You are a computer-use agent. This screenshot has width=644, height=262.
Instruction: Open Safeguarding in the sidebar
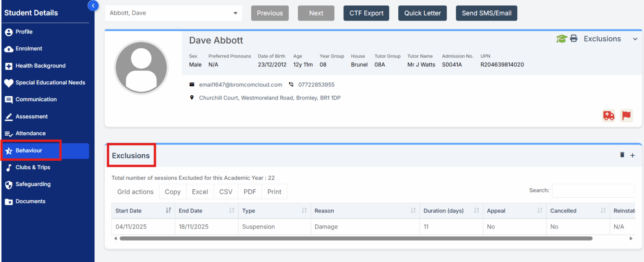pos(33,184)
